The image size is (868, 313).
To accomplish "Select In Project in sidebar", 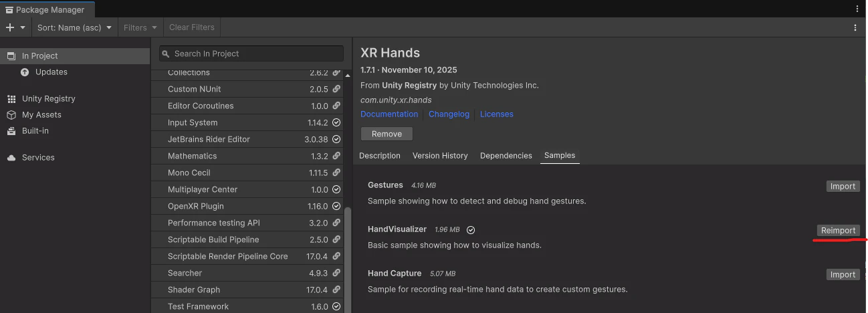I will (75, 56).
